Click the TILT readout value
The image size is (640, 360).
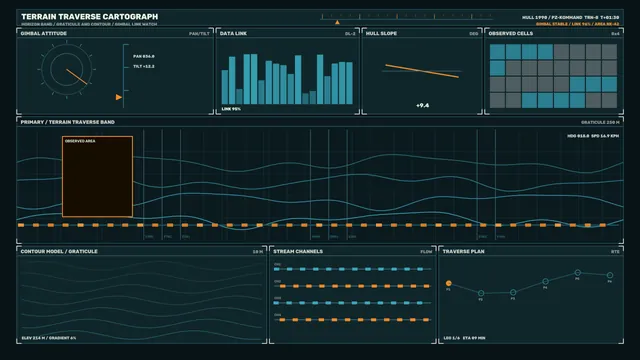point(144,66)
